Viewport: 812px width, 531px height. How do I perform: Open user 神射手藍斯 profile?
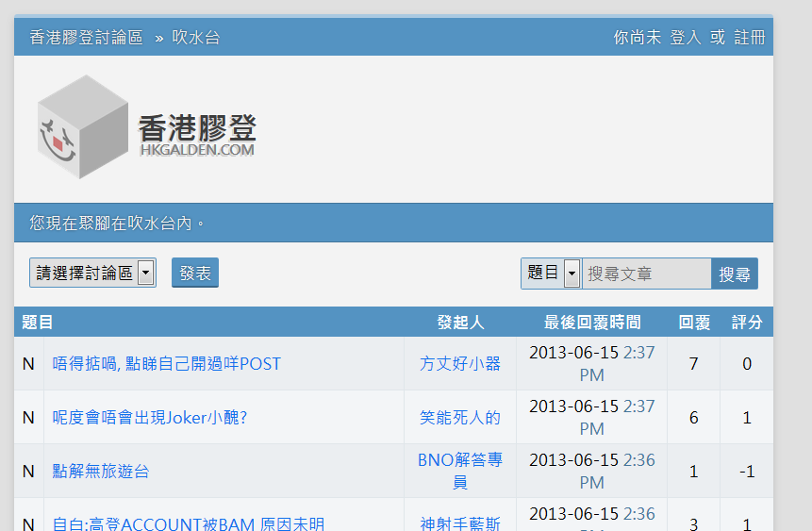(x=460, y=523)
